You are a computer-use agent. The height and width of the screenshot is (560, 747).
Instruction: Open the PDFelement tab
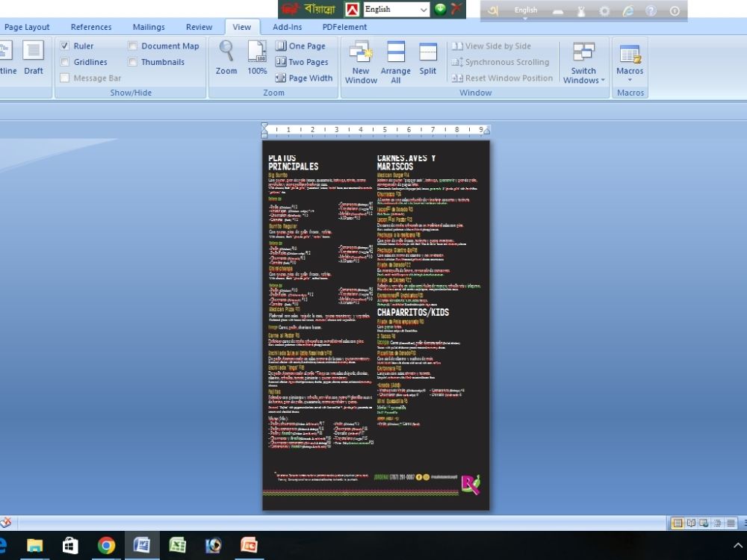point(344,27)
